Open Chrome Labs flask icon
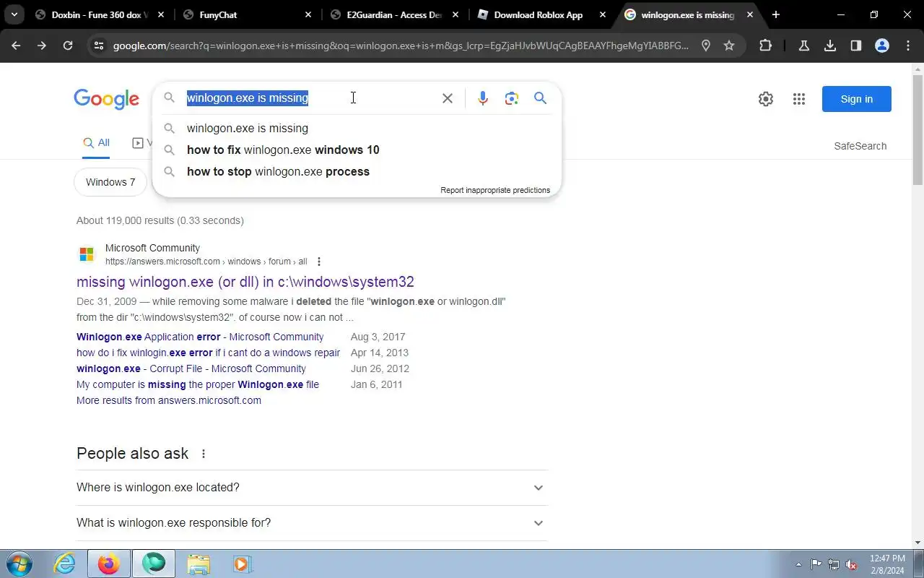924x578 pixels. click(803, 46)
